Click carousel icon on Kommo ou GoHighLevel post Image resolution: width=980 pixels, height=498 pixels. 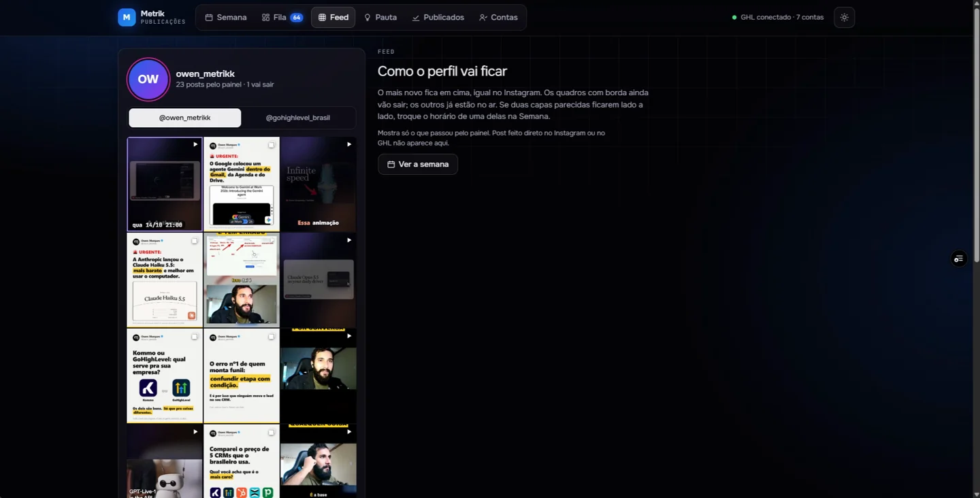[195, 337]
